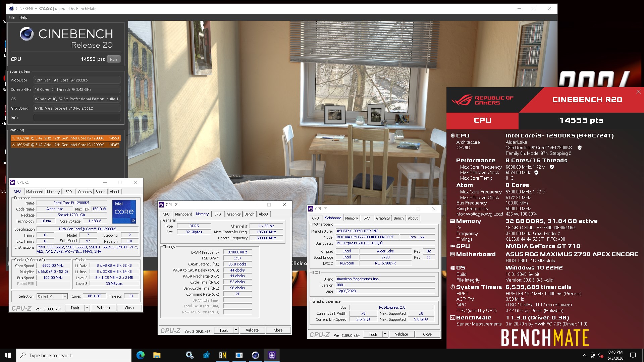The image size is (644, 362).
Task: Switch to Mainboard tab in left CPU-Z window
Action: pos(35,192)
